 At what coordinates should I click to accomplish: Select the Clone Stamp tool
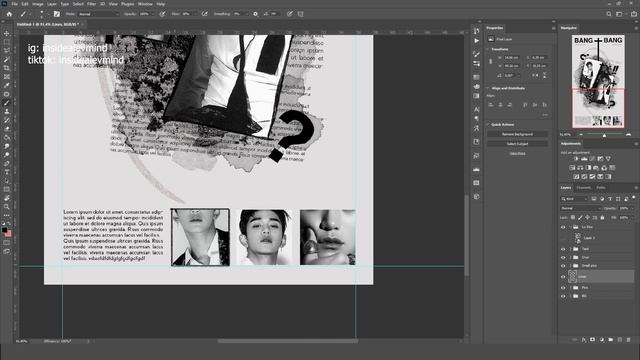click(x=7, y=111)
